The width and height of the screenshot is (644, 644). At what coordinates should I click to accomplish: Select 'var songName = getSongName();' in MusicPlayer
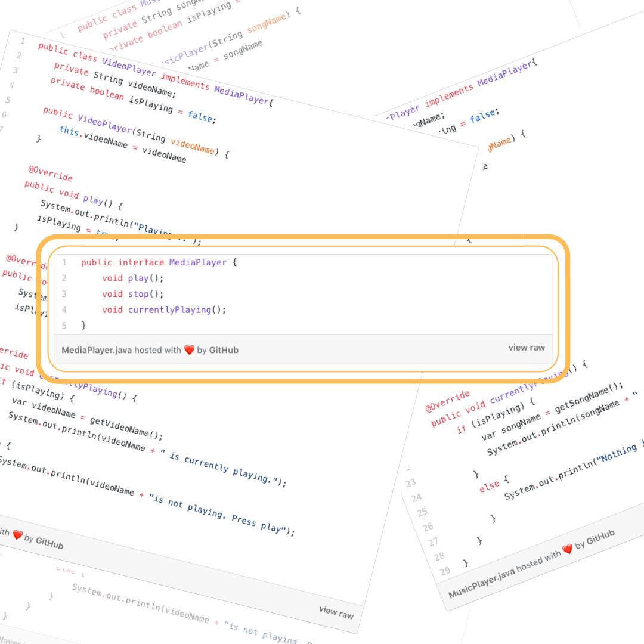point(552,411)
